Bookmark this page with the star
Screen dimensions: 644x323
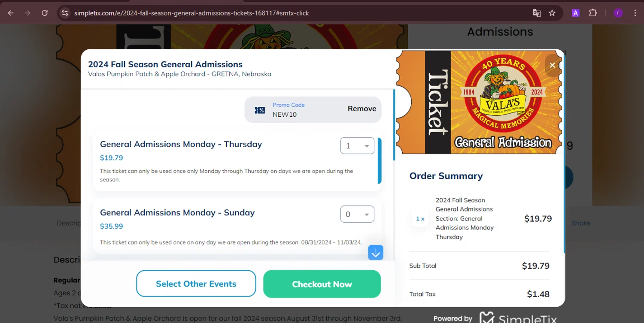[x=552, y=13]
